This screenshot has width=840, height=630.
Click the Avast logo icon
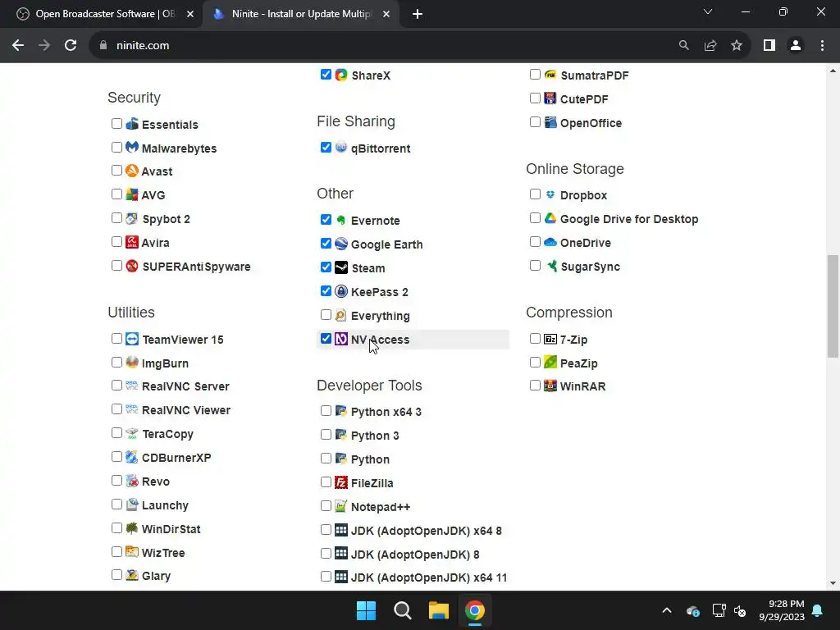(x=132, y=171)
